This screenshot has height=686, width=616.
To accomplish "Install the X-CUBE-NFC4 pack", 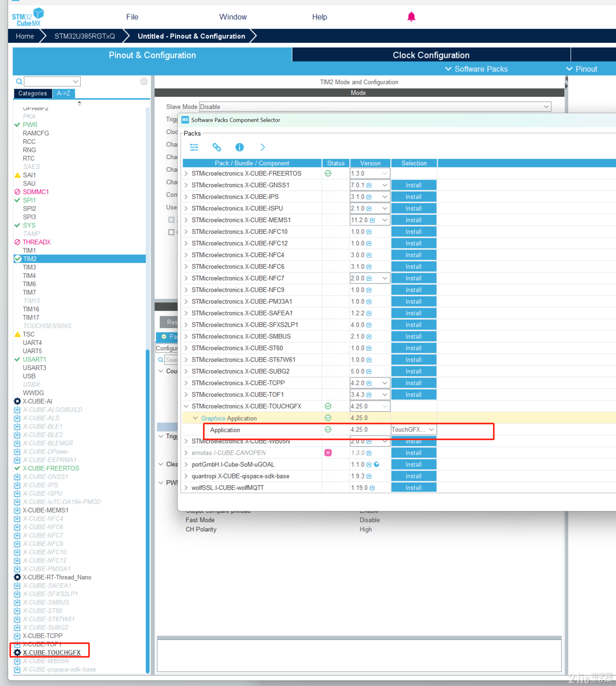I will pos(413,255).
